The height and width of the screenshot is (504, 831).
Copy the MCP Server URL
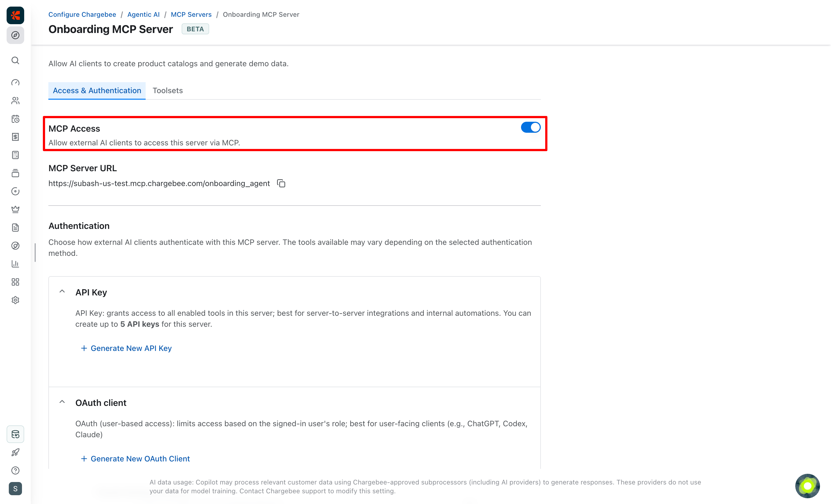pyautogui.click(x=281, y=183)
